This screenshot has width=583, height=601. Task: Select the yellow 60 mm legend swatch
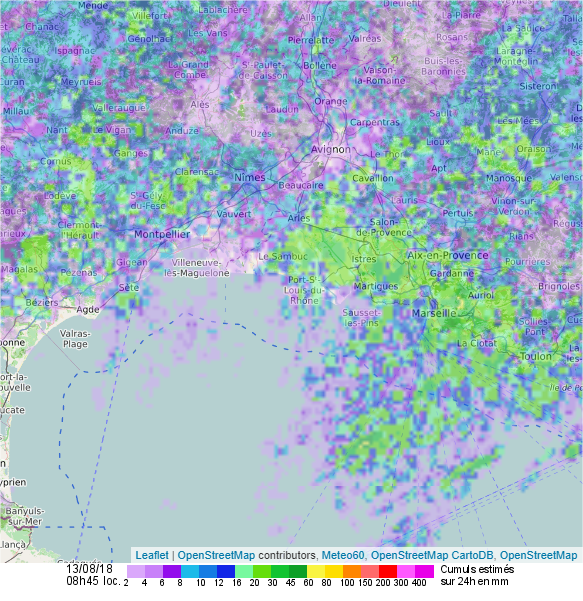316,571
